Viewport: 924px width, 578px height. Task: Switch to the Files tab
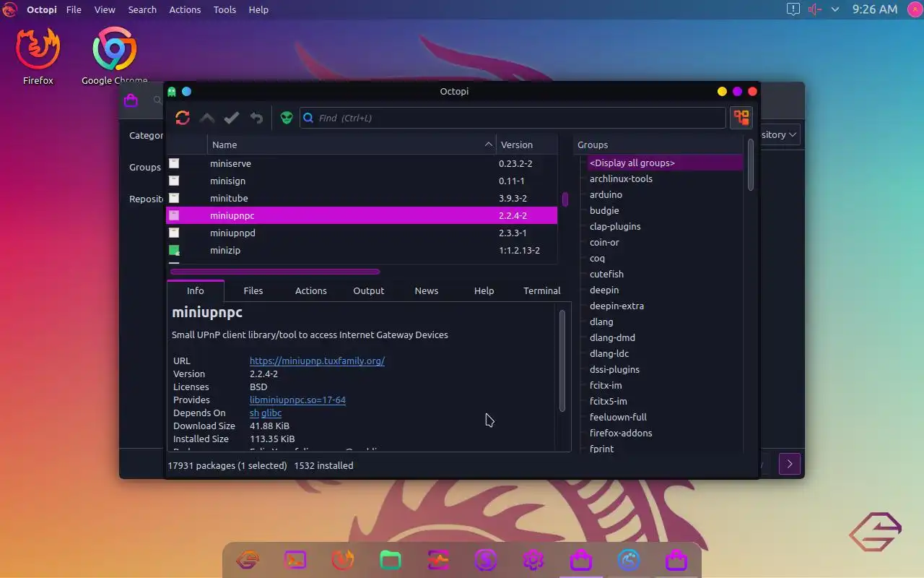pos(253,290)
